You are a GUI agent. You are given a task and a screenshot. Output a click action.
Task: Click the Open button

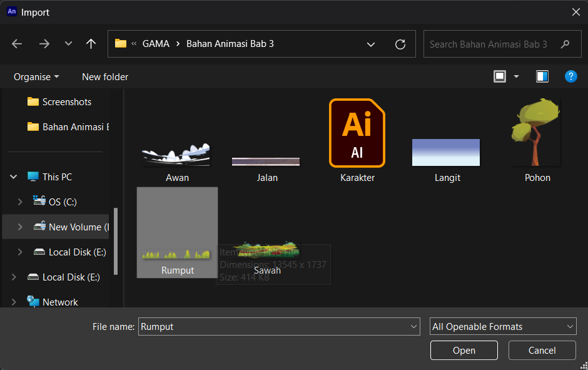pos(464,350)
